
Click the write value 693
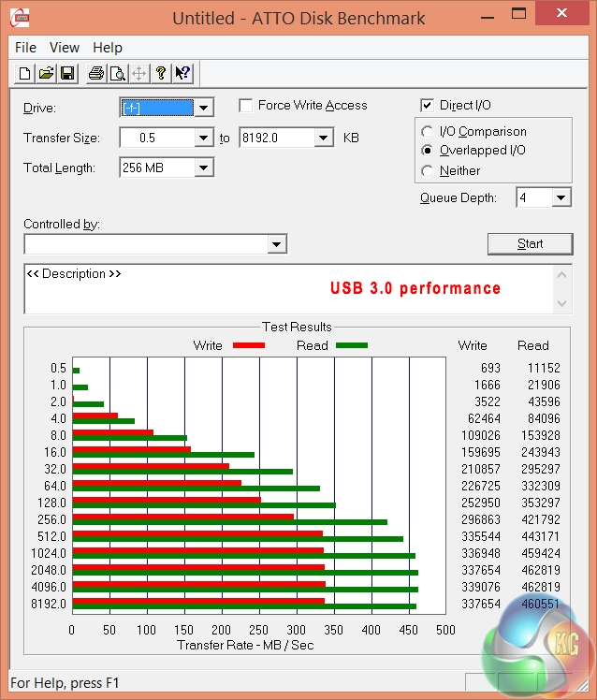click(490, 369)
